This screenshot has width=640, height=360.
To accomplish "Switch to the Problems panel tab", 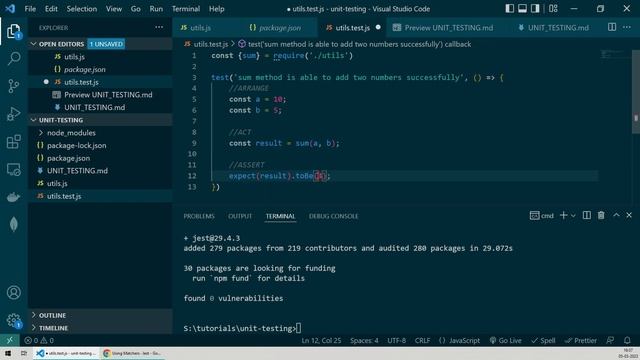I will 199,216.
